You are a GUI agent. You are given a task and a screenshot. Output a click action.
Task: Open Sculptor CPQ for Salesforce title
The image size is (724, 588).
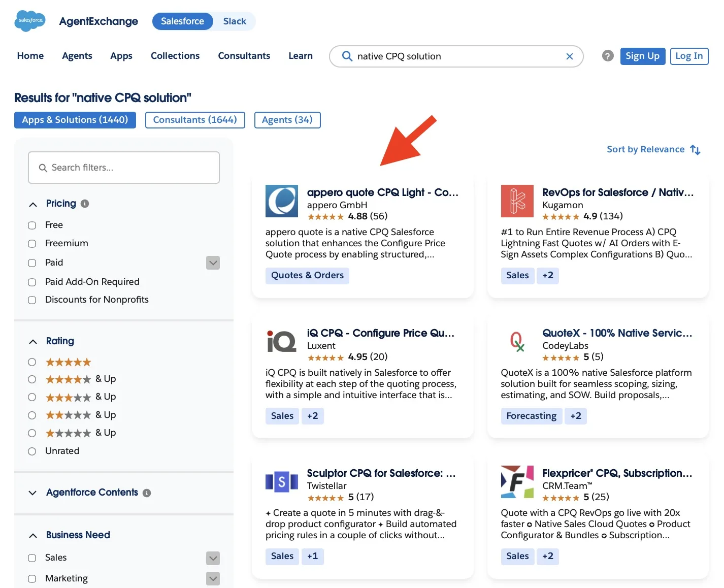click(x=381, y=473)
